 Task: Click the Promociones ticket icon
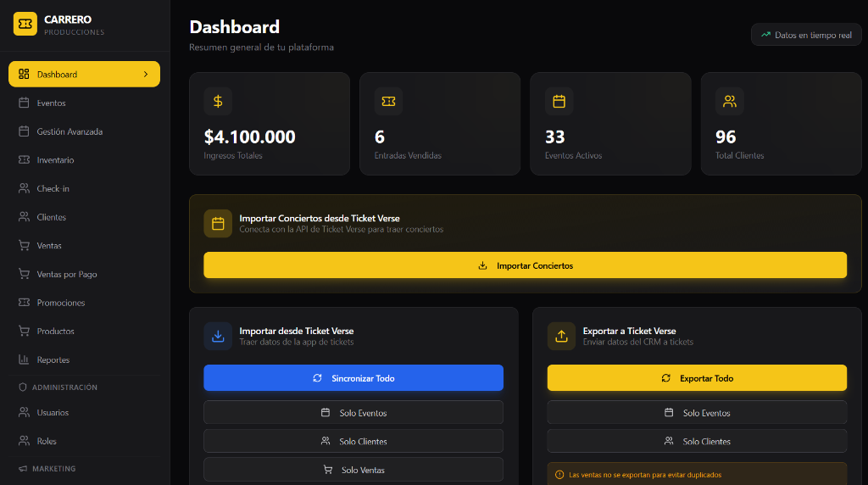tap(24, 303)
